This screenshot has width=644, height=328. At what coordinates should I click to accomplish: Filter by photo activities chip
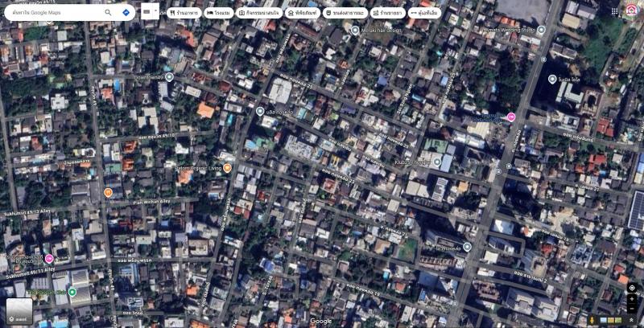tap(258, 14)
